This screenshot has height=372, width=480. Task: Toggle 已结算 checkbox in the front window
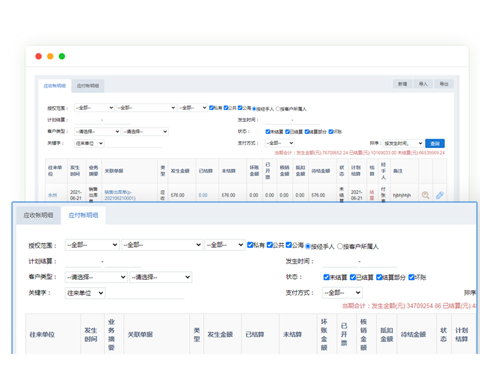point(353,277)
